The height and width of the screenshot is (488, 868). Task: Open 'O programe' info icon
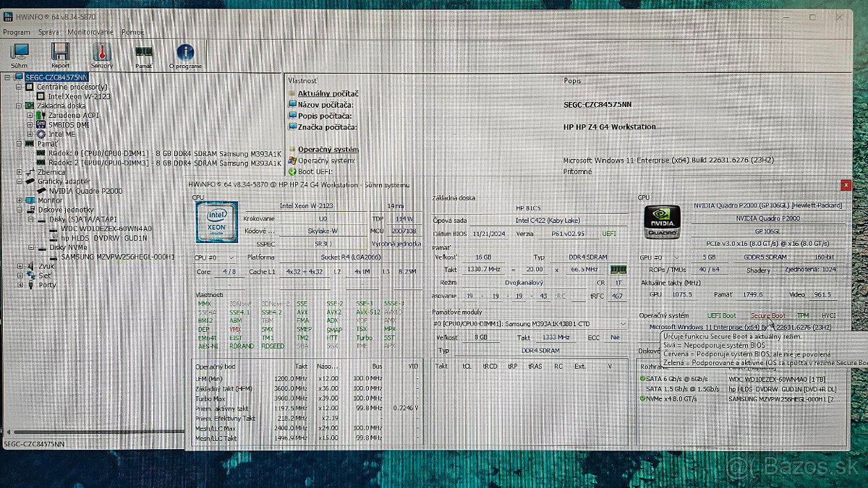185,52
